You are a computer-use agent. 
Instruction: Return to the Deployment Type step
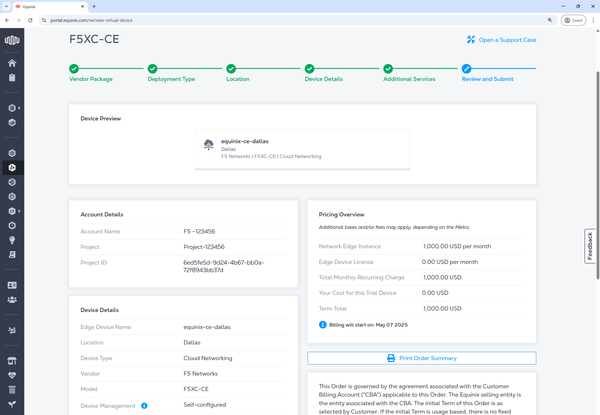[152, 69]
